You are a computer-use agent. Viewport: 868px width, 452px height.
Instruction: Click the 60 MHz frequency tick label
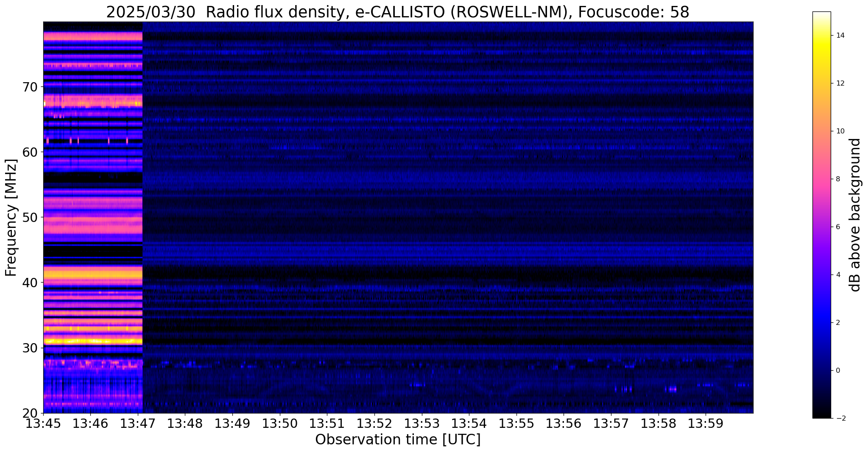click(x=30, y=152)
